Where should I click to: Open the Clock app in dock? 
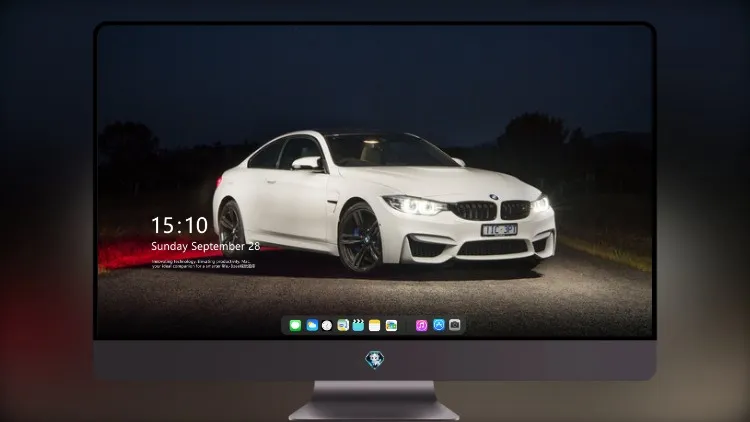[327, 325]
